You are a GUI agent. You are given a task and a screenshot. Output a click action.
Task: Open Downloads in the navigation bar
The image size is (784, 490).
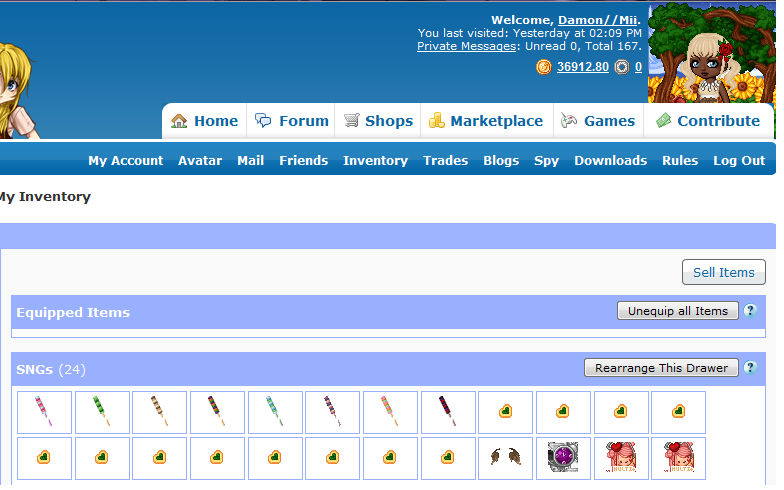point(610,160)
